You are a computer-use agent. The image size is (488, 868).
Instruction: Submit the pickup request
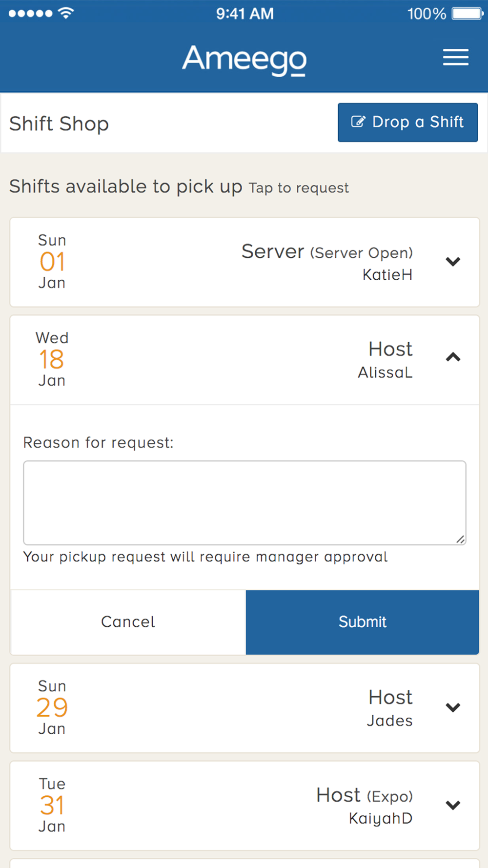coord(362,622)
